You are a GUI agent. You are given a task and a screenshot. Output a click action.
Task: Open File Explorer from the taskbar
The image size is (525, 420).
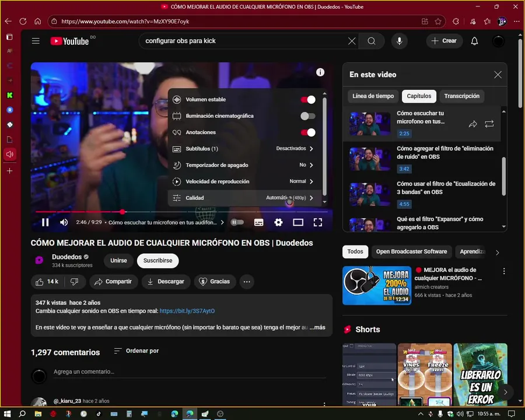click(38, 414)
